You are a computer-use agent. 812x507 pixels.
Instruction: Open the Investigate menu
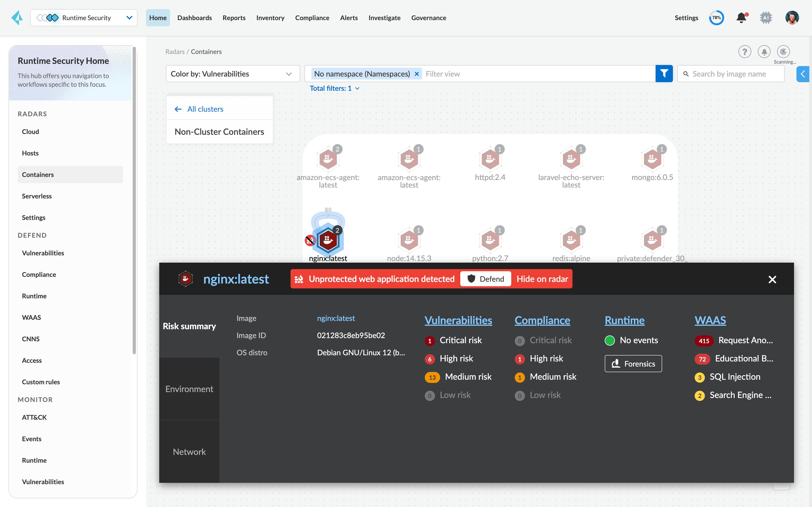[x=384, y=18]
